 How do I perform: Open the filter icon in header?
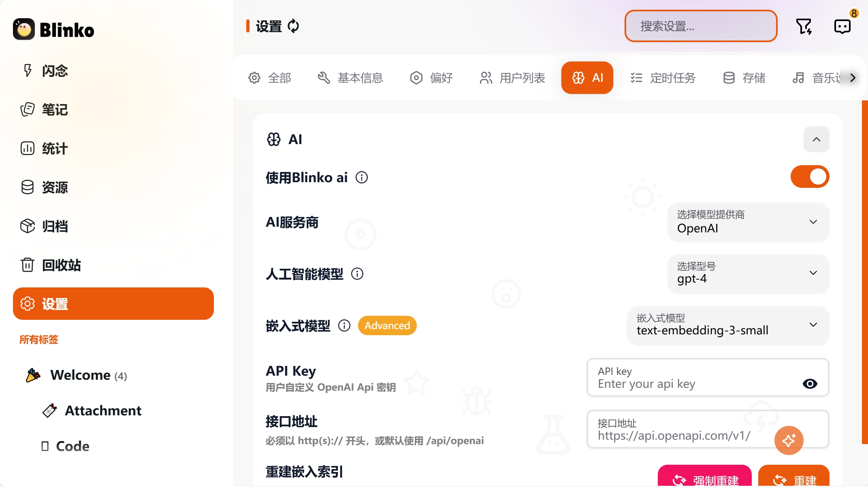coord(804,26)
